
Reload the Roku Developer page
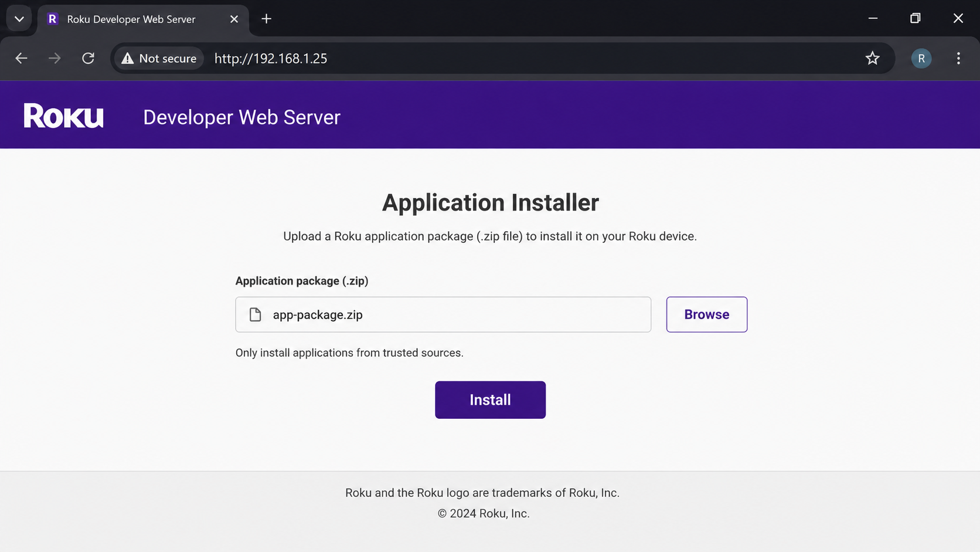point(88,58)
